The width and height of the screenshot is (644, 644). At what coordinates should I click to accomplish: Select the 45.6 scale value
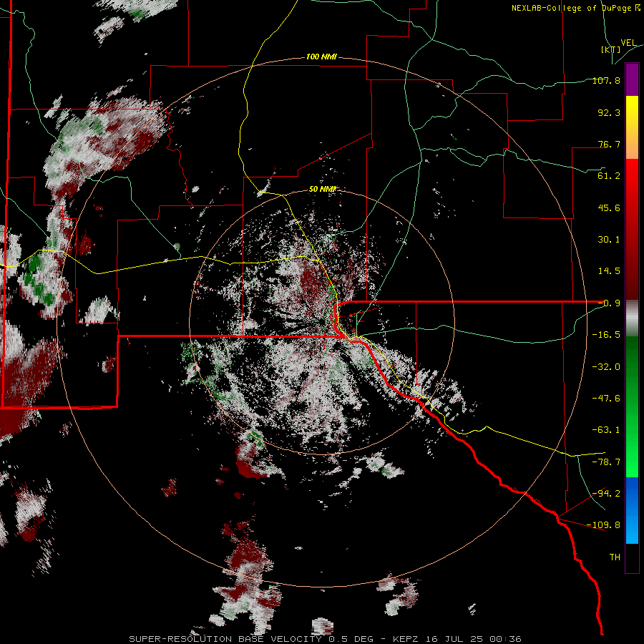click(x=609, y=208)
